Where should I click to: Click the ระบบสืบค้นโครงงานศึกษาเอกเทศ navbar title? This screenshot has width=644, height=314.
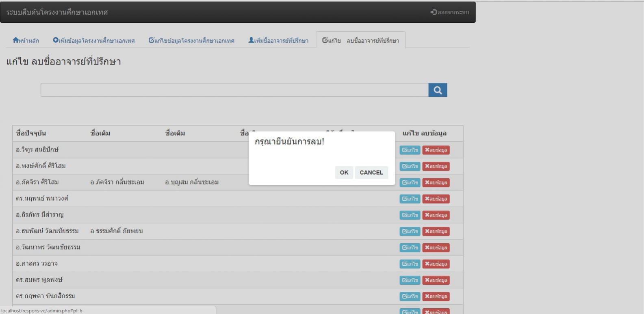[x=57, y=12]
